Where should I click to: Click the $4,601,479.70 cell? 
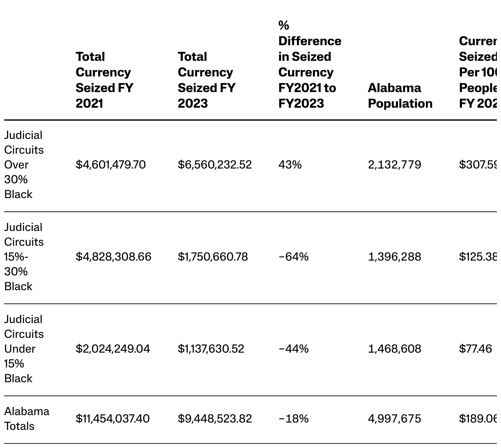point(110,164)
